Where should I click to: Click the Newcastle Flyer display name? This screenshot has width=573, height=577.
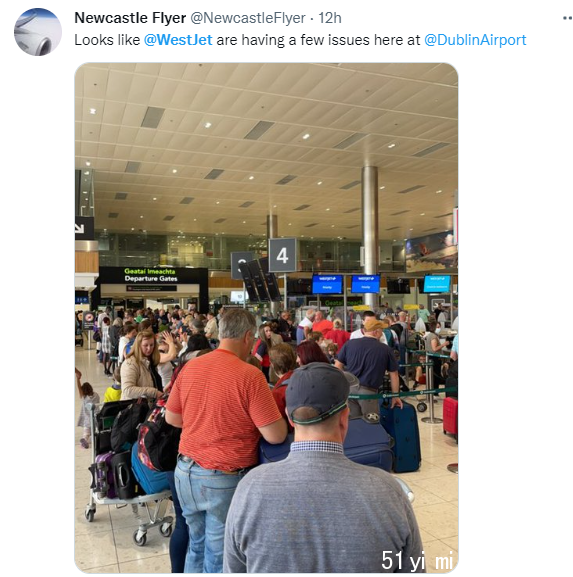130,18
